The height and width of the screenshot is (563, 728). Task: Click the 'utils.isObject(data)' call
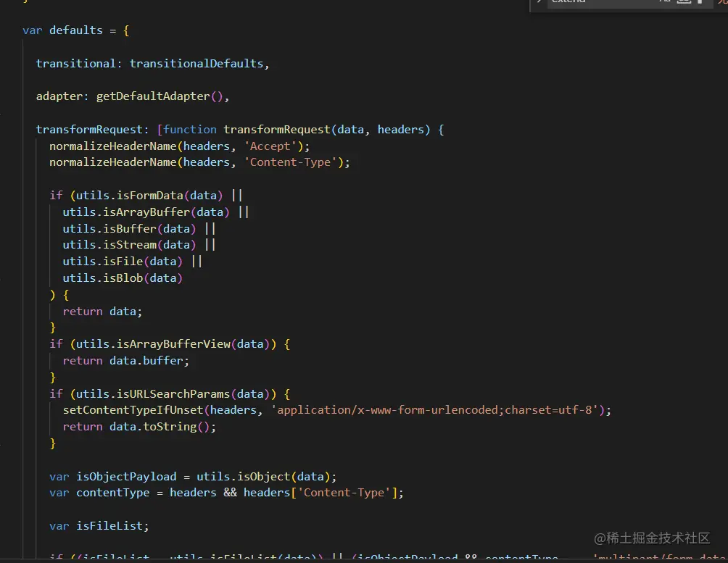point(263,477)
